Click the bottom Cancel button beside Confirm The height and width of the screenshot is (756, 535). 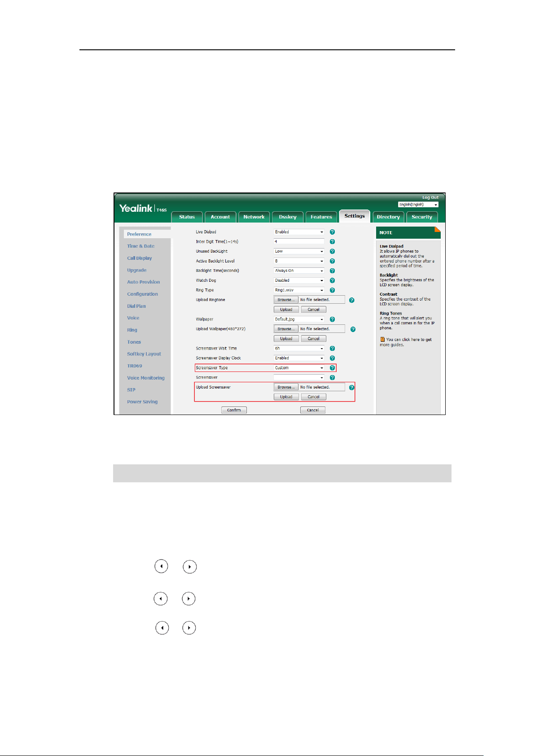point(313,410)
